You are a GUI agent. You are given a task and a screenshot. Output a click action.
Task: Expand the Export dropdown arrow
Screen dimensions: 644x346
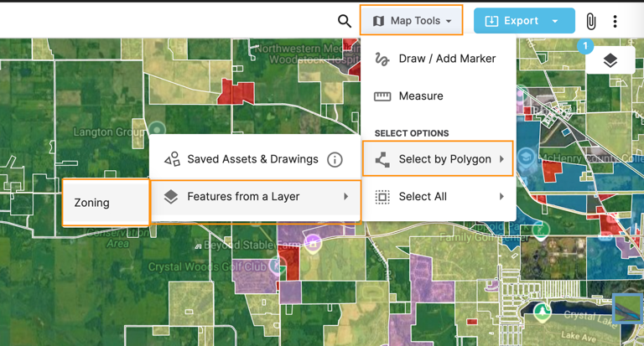click(556, 21)
